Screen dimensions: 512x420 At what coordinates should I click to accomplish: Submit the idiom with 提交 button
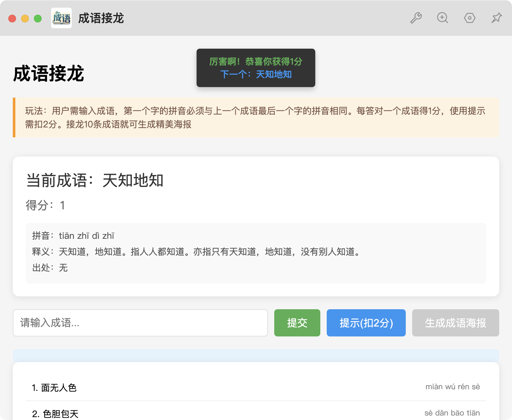coord(297,323)
